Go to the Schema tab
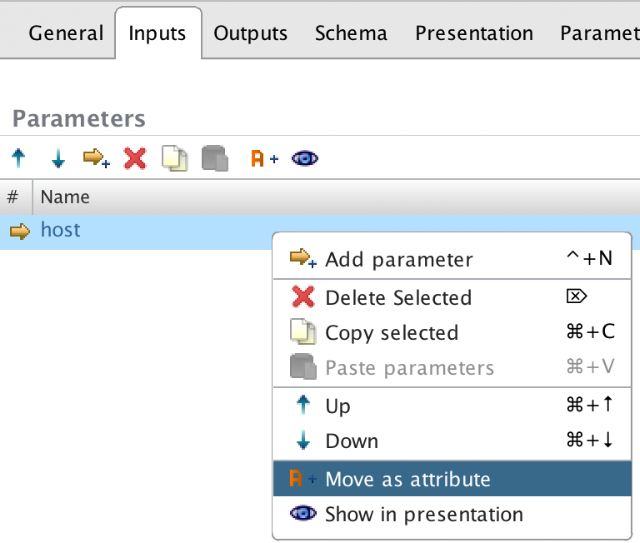The height and width of the screenshot is (543, 640). (x=351, y=33)
